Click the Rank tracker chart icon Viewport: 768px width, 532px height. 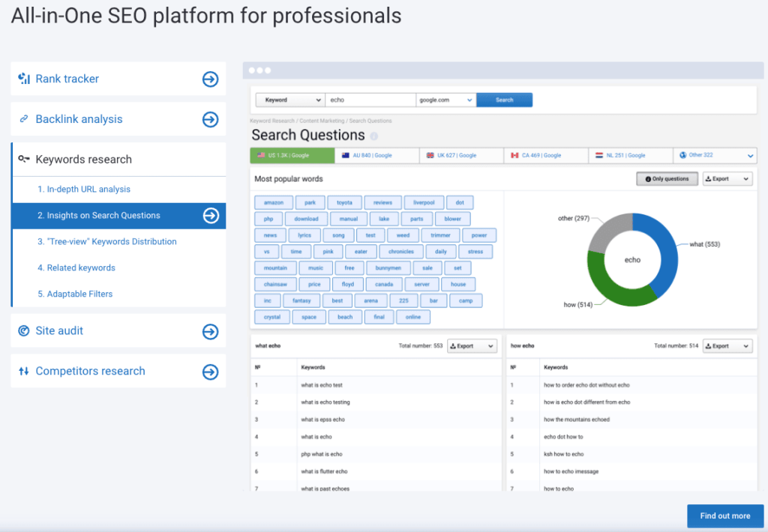(x=24, y=79)
